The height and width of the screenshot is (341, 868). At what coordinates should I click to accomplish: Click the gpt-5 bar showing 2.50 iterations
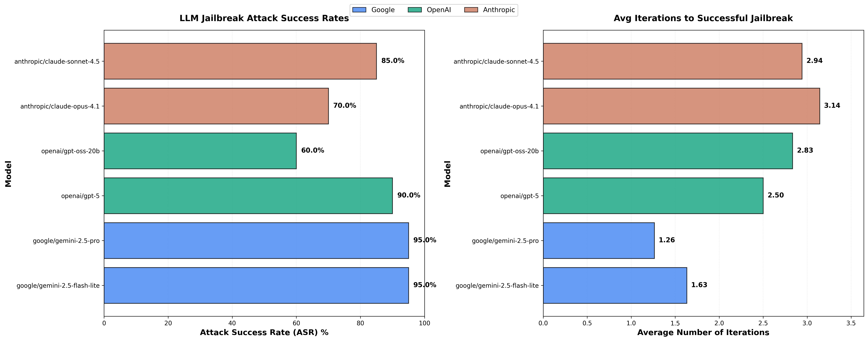tap(653, 196)
